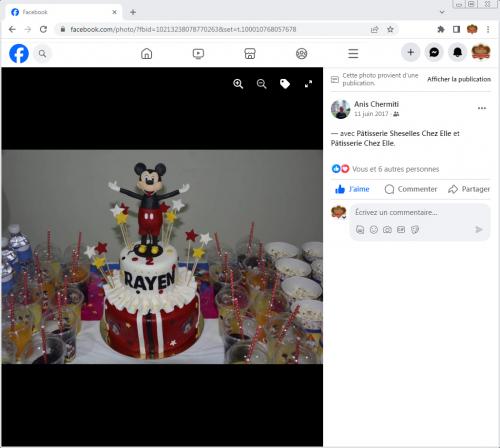
Task: Click the Mickey cake photo
Action: (x=162, y=257)
